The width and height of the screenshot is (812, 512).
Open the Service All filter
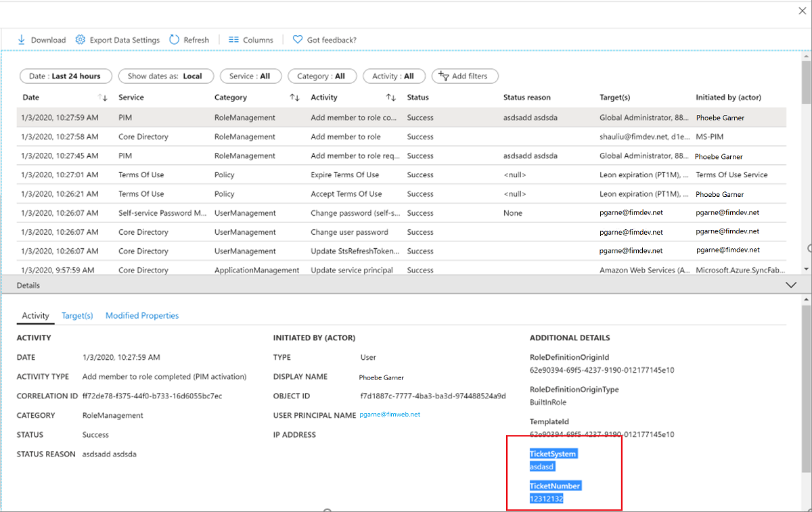point(250,76)
